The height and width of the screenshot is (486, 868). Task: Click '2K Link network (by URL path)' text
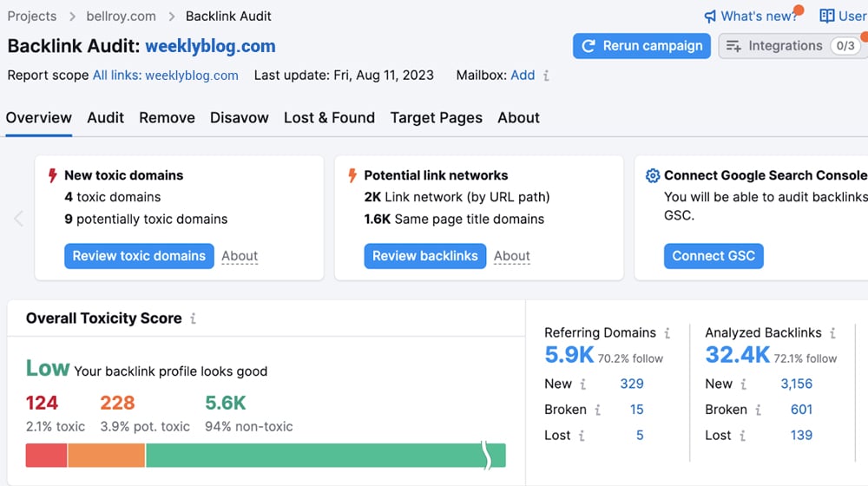point(457,197)
